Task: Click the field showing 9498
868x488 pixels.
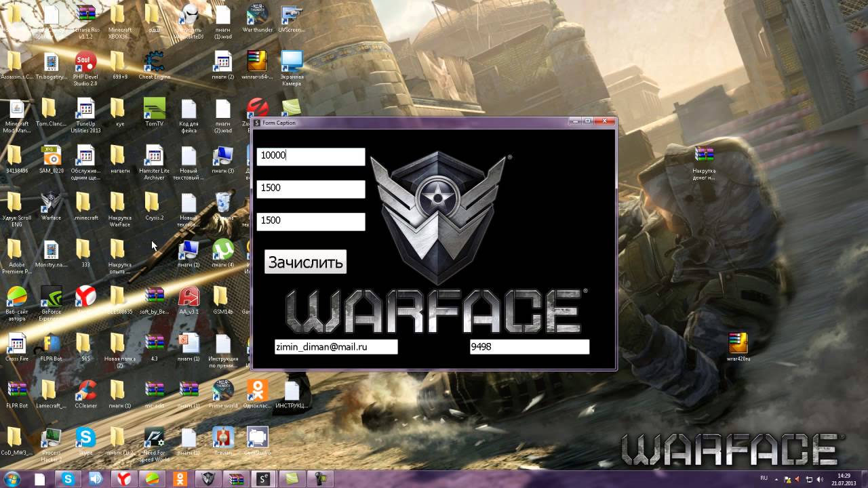Action: tap(529, 347)
